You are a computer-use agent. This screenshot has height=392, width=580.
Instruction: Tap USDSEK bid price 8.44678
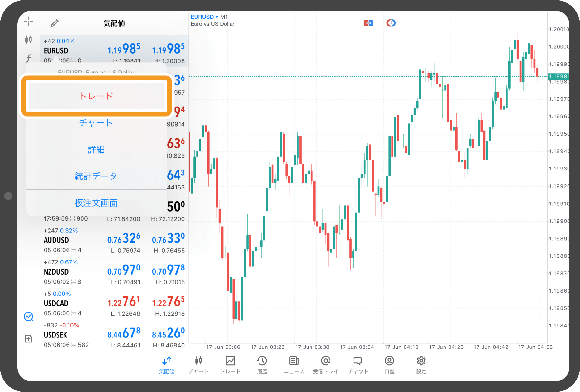(124, 333)
